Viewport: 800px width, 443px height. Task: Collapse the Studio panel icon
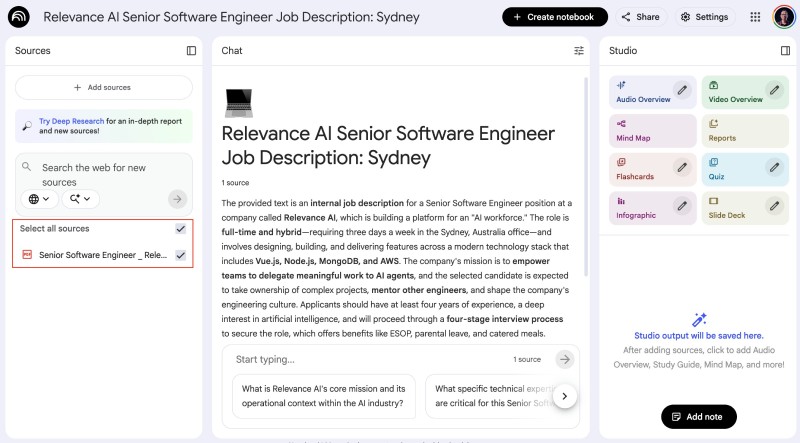(x=785, y=51)
